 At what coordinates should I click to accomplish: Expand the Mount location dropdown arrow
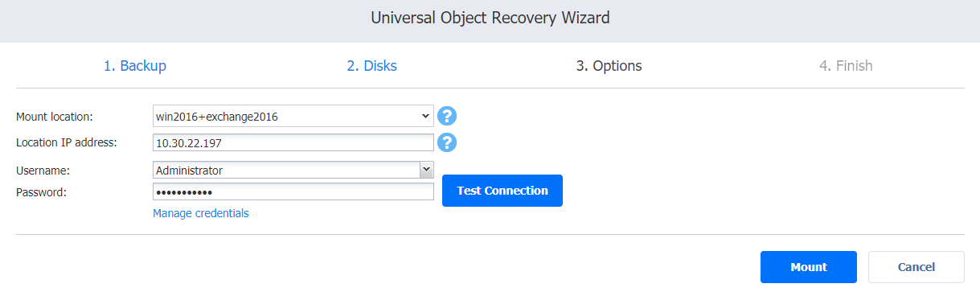tap(426, 116)
